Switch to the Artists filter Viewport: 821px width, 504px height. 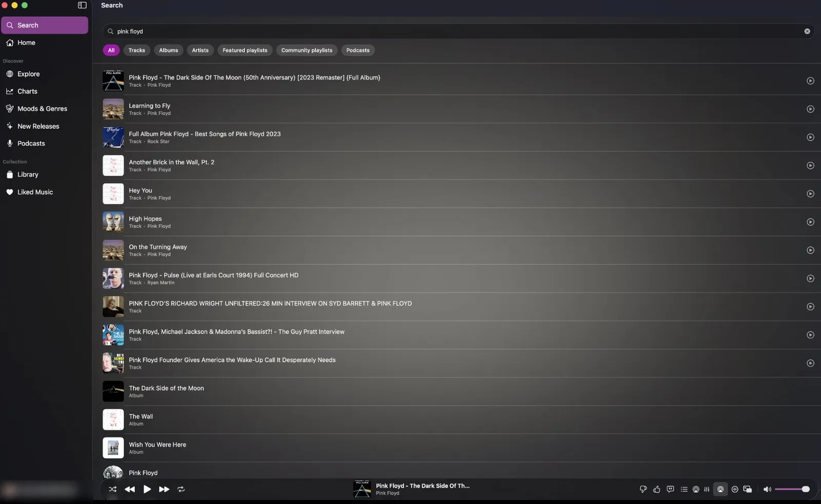coord(200,50)
